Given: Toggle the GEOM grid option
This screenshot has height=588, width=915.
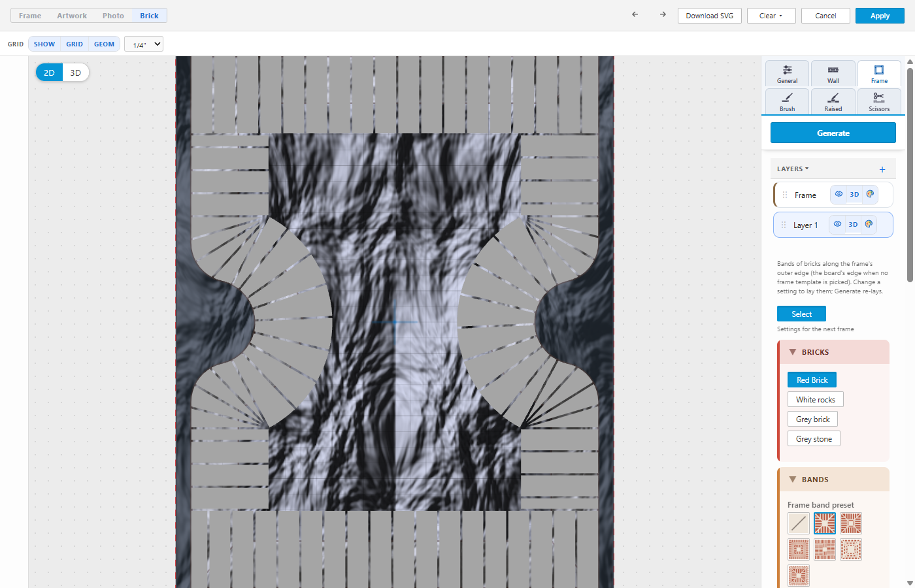Looking at the screenshot, I should point(105,44).
